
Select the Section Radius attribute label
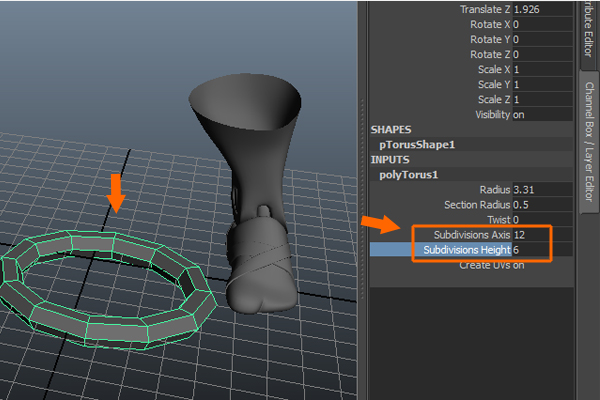477,205
